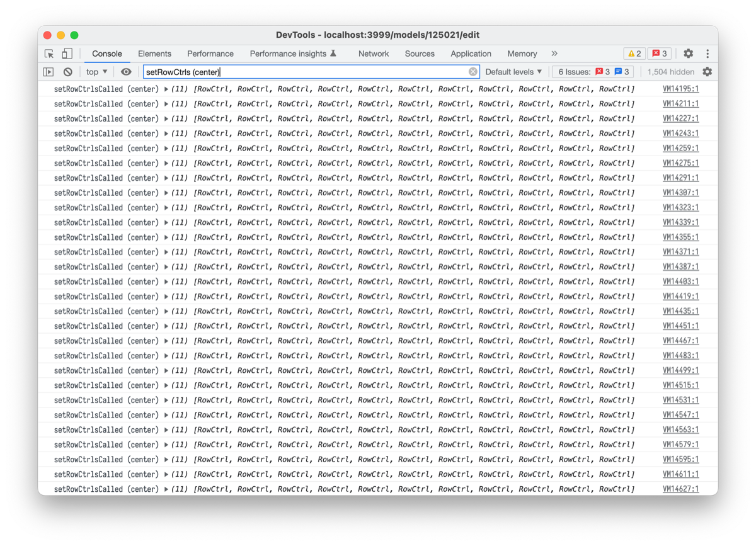Screen dimensions: 756x546
Task: Click the 3 errors badge in the tab bar
Action: [660, 54]
